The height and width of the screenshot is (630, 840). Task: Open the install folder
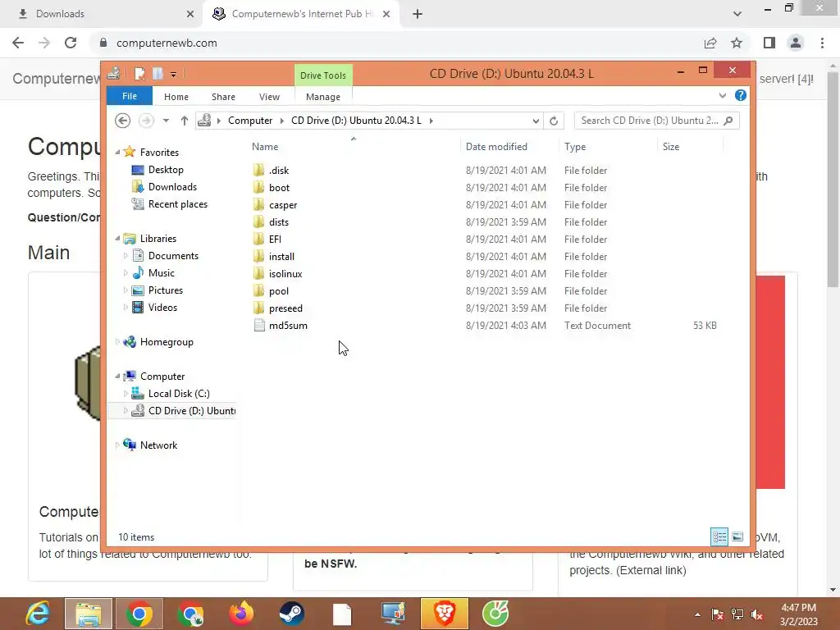[x=281, y=256]
